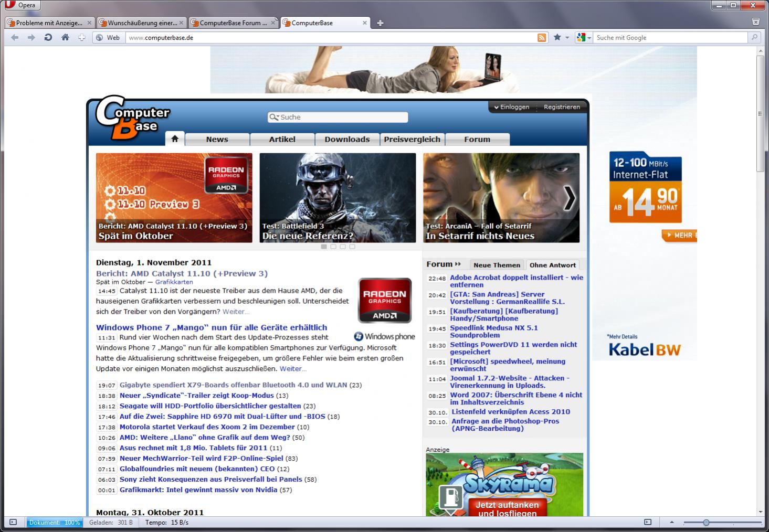Image resolution: width=769 pixels, height=532 pixels.
Task: Click the "Suche mit Google" search field
Action: click(670, 38)
